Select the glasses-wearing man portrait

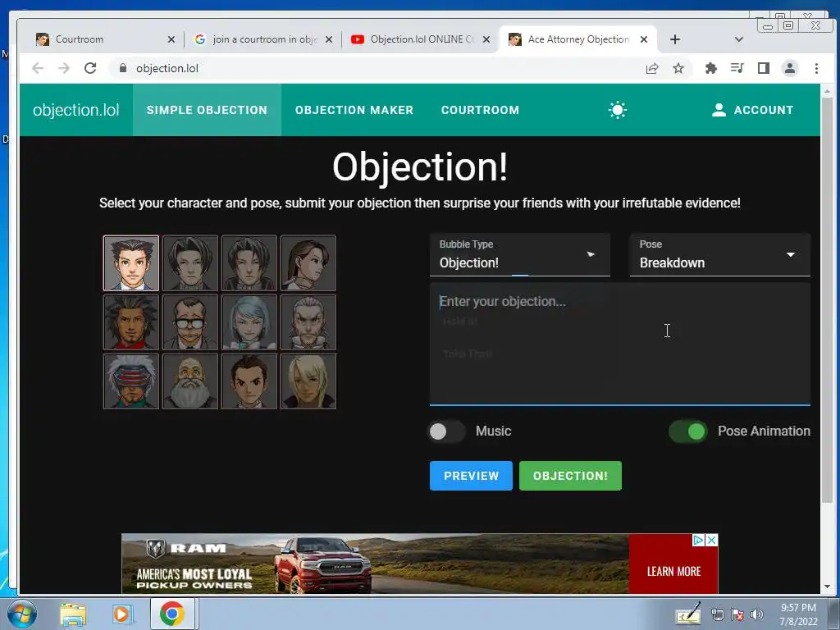pyautogui.click(x=190, y=322)
